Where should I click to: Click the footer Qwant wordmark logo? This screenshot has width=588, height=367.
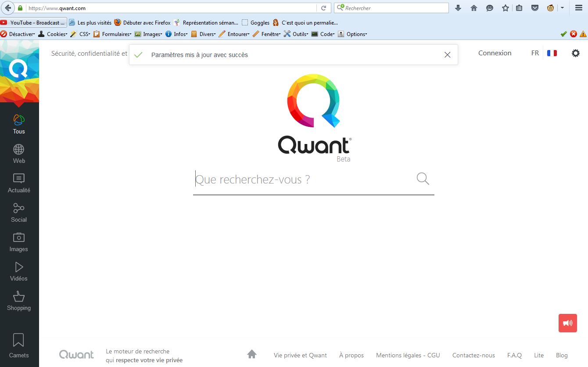[x=76, y=354]
